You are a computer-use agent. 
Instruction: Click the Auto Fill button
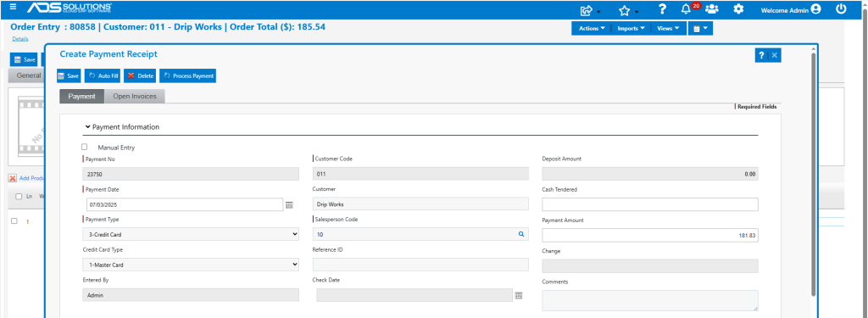pyautogui.click(x=103, y=76)
